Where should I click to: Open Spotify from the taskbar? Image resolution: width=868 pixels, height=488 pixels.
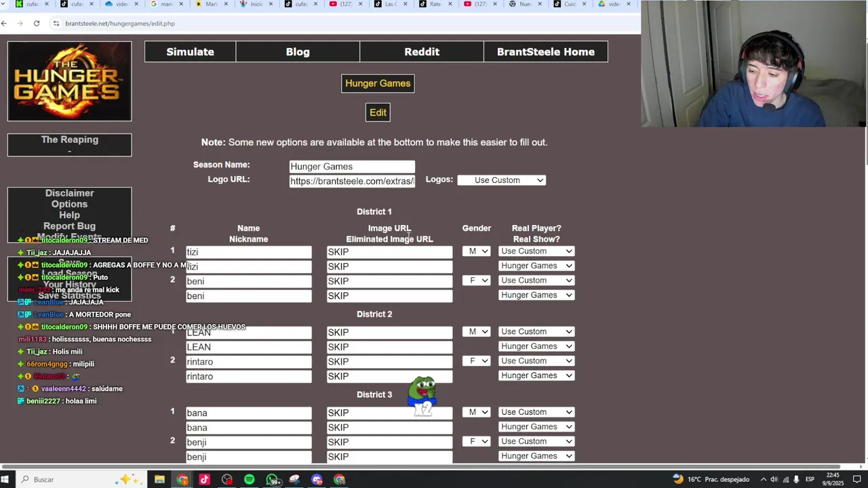coord(249,479)
